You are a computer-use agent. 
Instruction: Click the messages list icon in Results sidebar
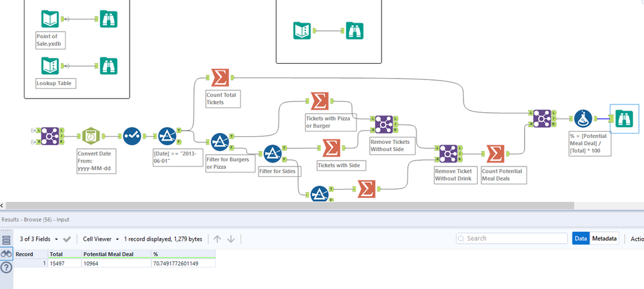pos(6,240)
